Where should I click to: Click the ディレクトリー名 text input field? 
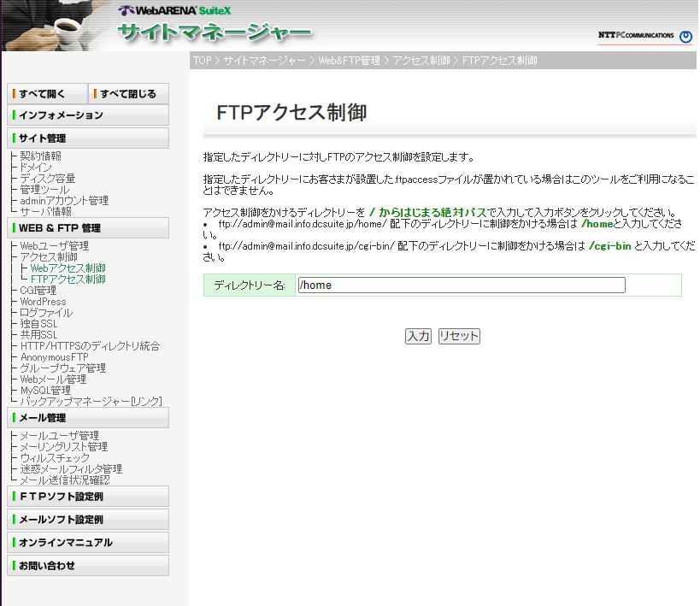click(x=461, y=285)
